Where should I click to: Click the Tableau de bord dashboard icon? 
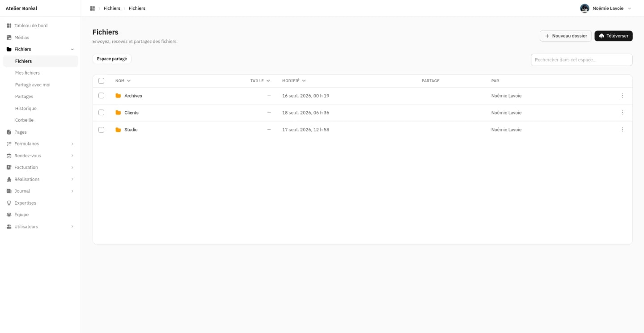(x=9, y=25)
